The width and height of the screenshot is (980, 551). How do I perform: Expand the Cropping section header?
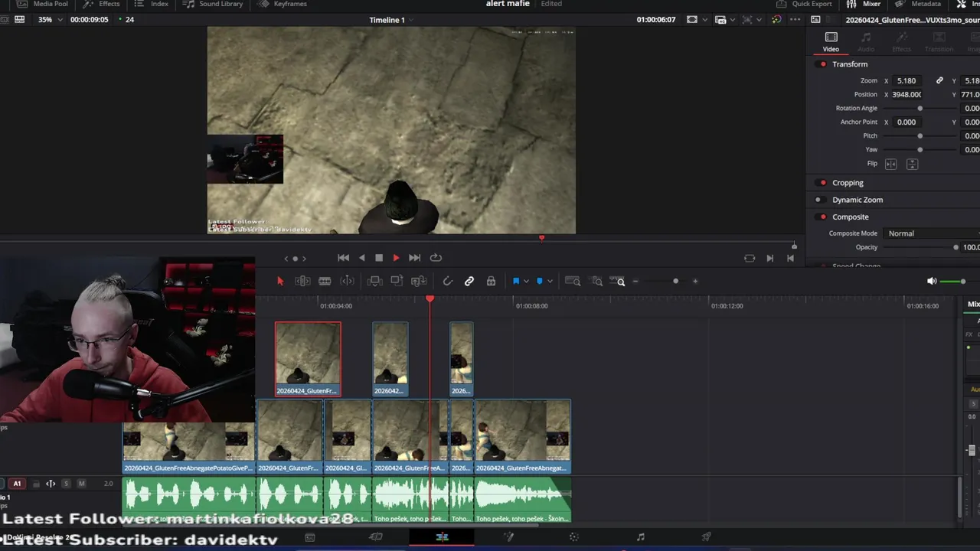point(848,183)
